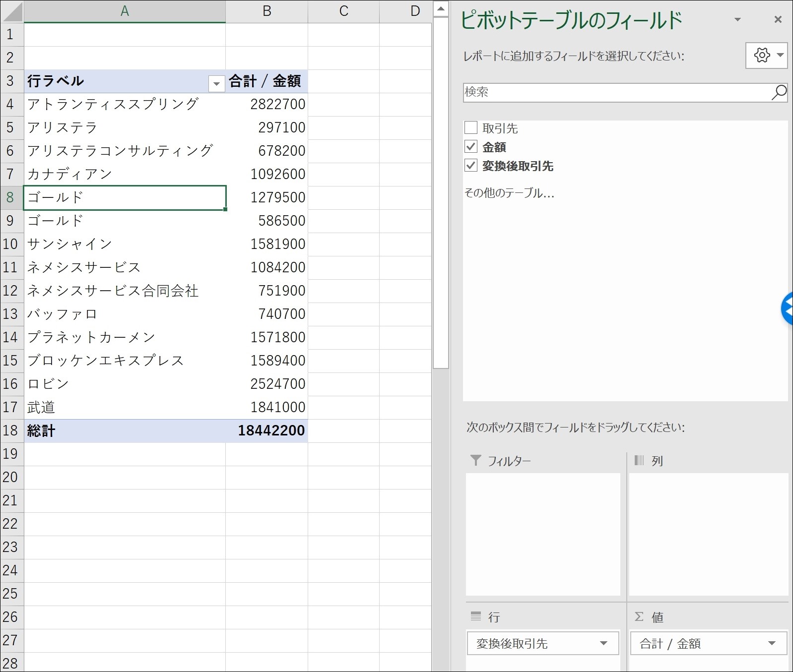Open the 行ラベル filter dropdown
Viewport: 793px width, 672px height.
click(x=216, y=83)
